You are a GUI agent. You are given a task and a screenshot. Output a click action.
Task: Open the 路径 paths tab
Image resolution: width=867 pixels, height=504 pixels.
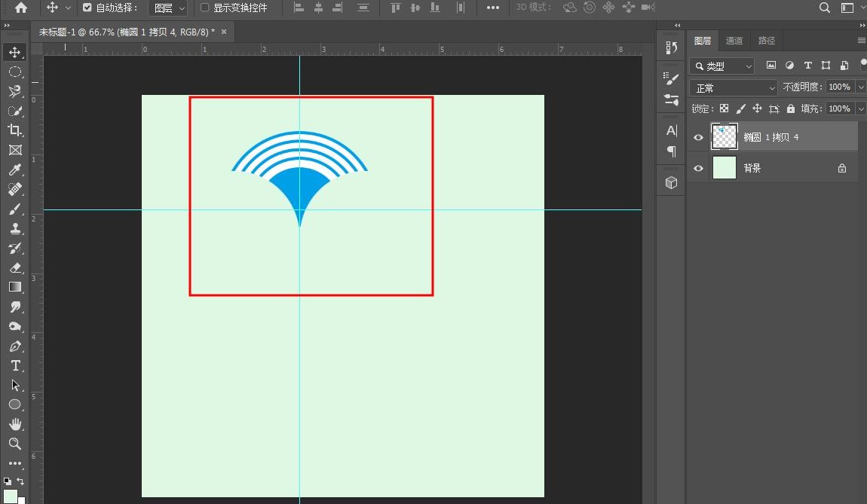766,41
